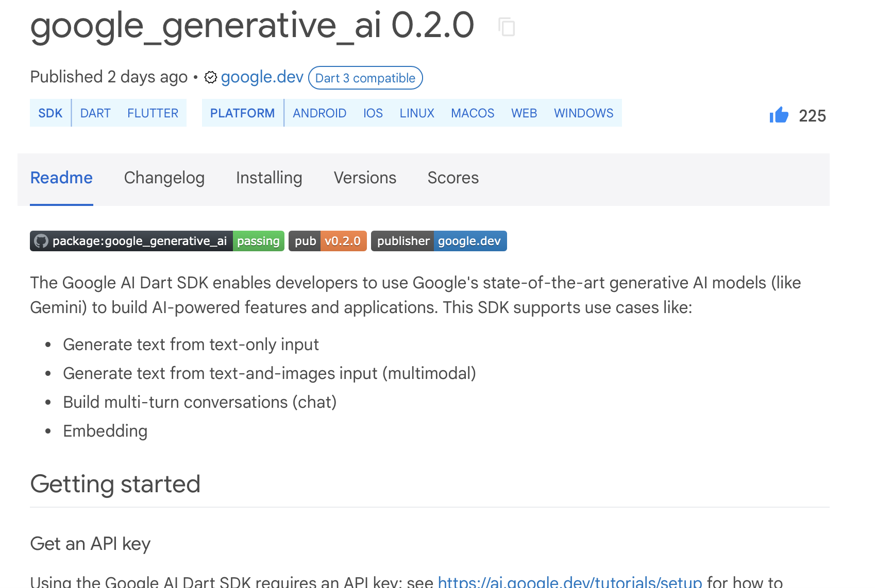Select the SDK tag label
The height and width of the screenshot is (588, 875).
(x=51, y=113)
